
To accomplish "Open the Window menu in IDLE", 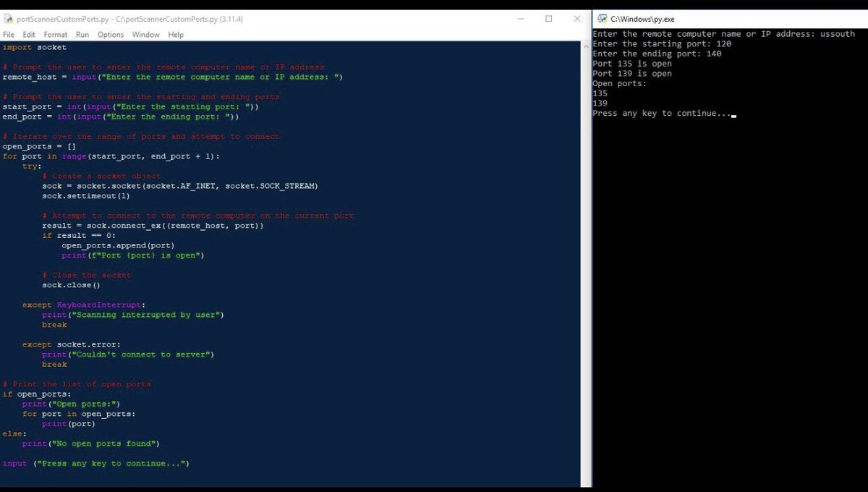I will click(146, 34).
